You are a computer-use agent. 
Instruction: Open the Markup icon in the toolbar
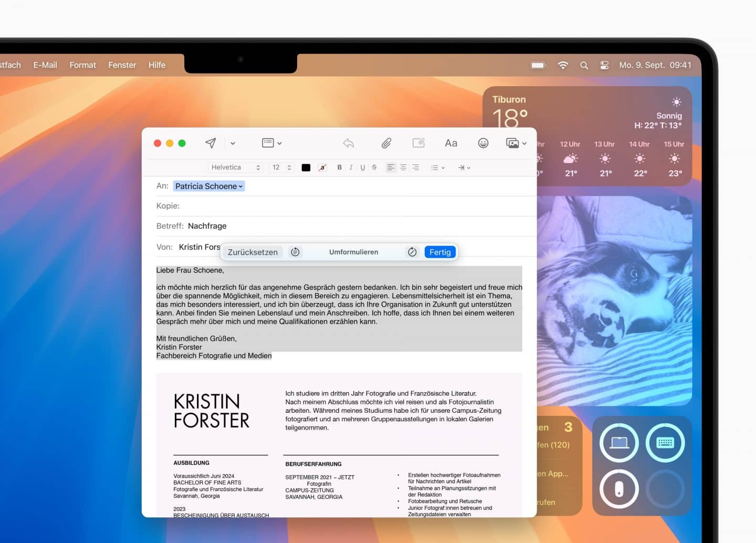click(x=418, y=142)
